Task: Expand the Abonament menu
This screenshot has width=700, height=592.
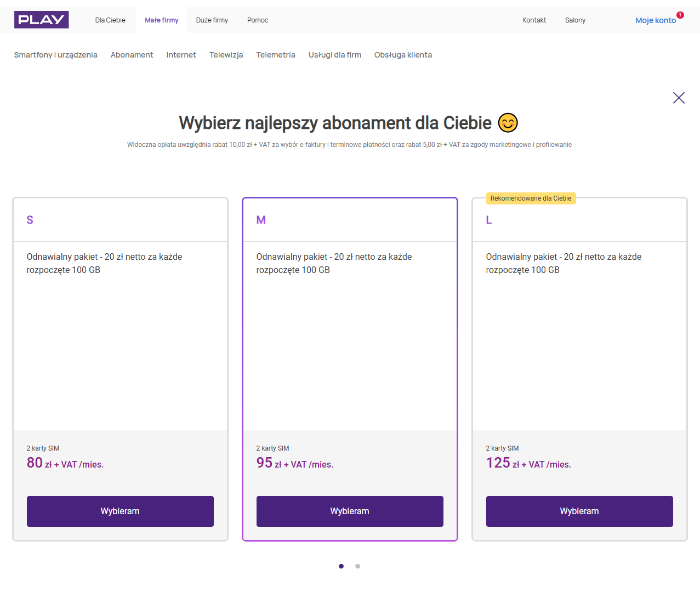Action: [132, 55]
